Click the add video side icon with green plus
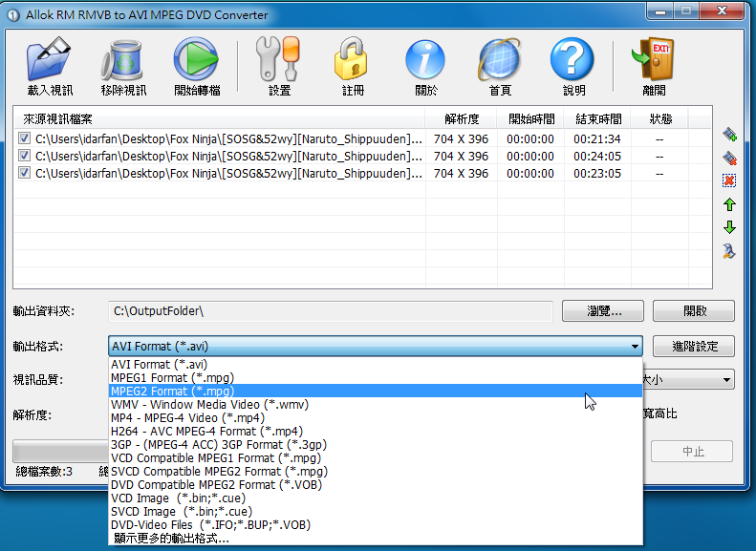 [x=729, y=135]
